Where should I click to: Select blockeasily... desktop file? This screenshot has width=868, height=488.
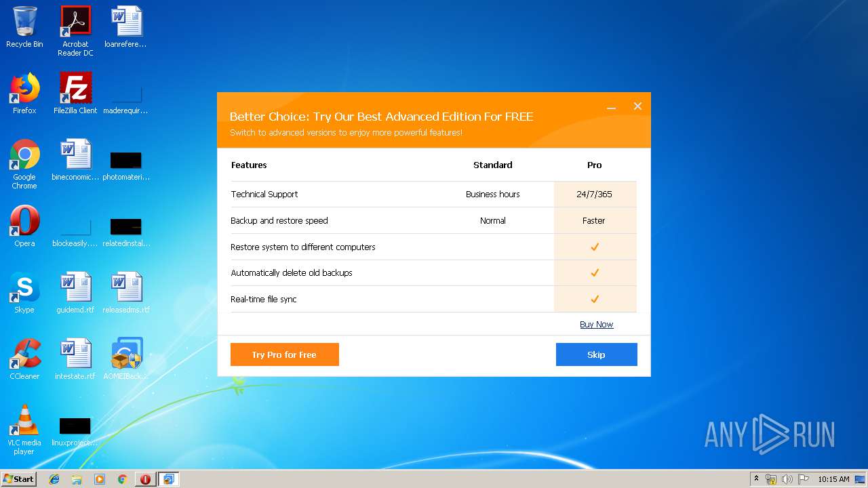coord(75,232)
